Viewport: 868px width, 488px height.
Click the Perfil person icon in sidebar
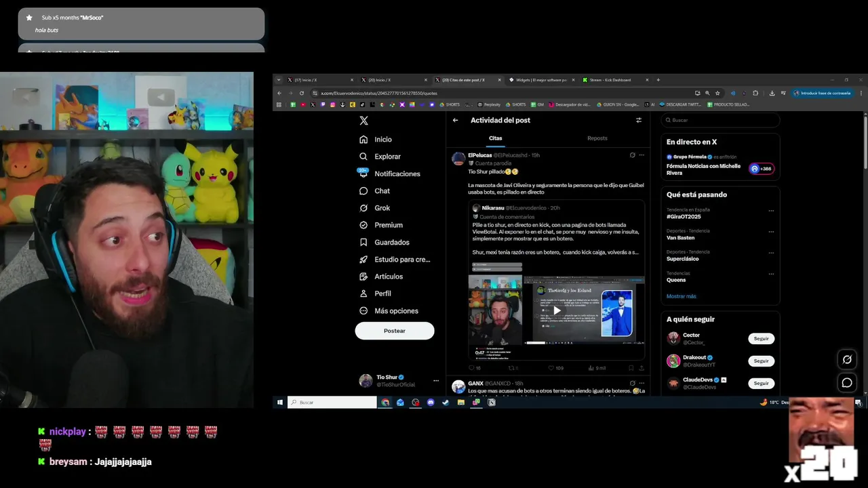(363, 293)
